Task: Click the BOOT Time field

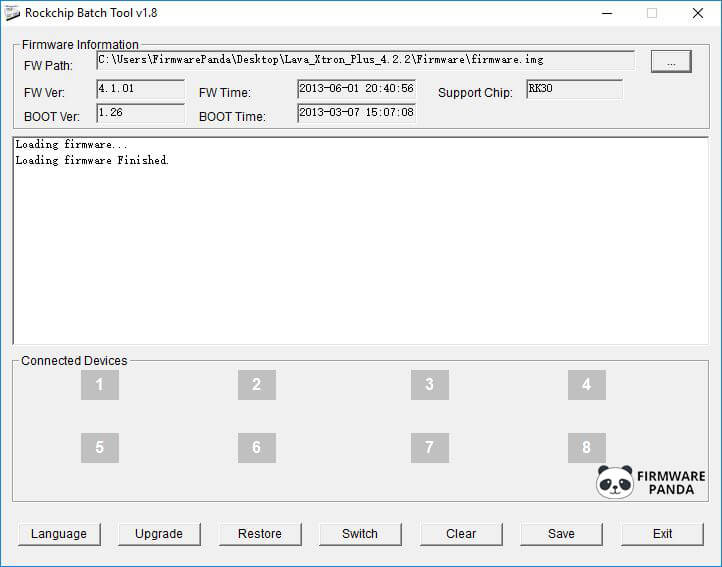Action: point(356,113)
